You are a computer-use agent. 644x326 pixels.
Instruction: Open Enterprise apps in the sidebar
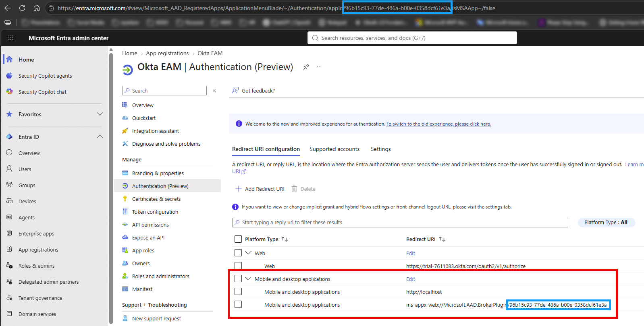click(36, 233)
